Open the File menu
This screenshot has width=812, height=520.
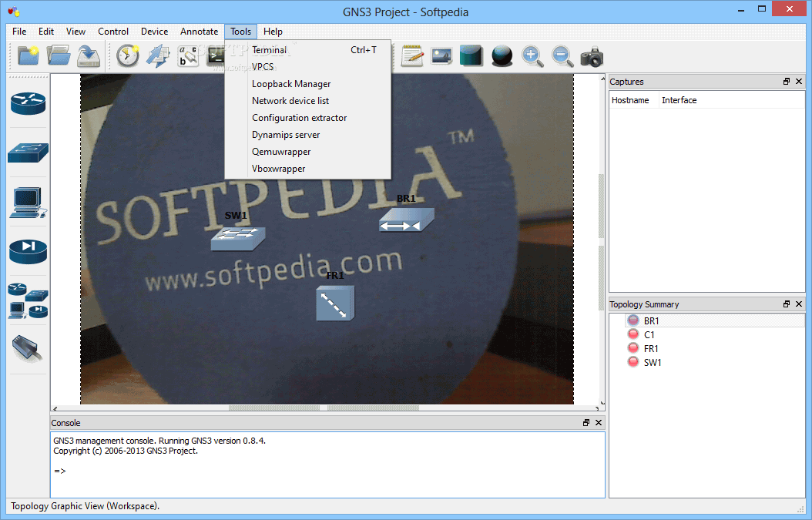(19, 32)
